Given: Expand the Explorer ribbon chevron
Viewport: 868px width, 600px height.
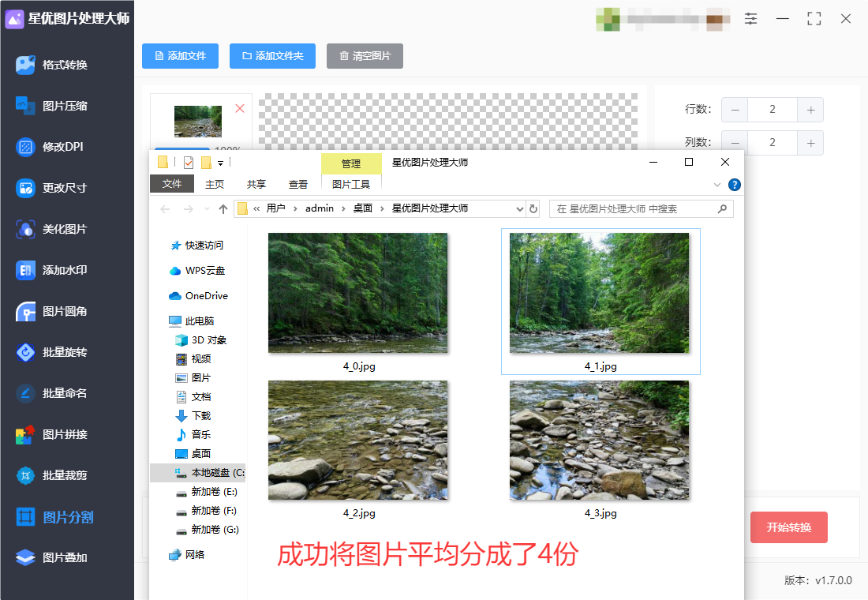Looking at the screenshot, I should (x=716, y=185).
